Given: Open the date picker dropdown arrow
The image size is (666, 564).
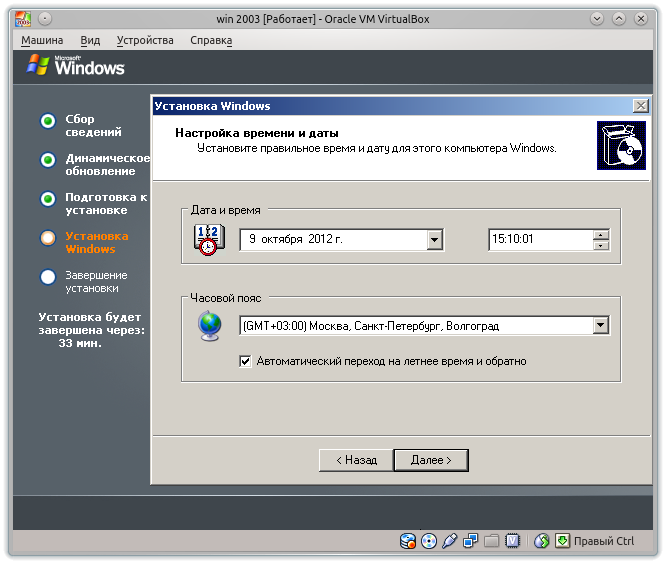Looking at the screenshot, I should coord(434,240).
